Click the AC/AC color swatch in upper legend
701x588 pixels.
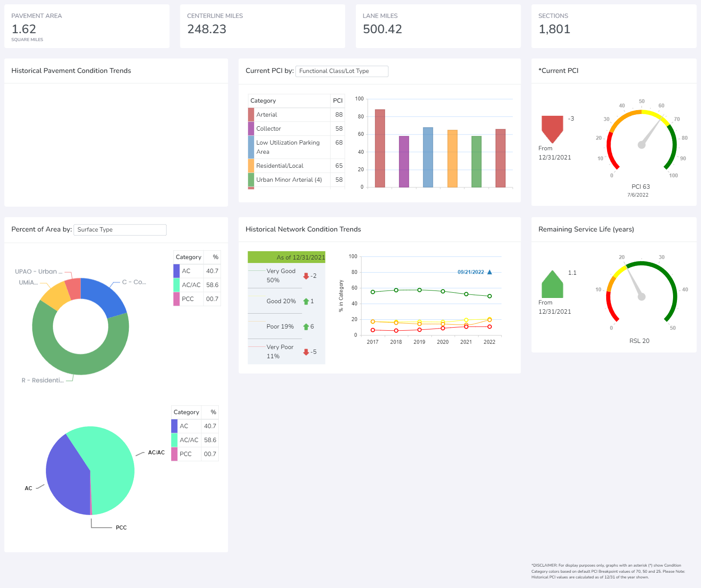click(176, 285)
